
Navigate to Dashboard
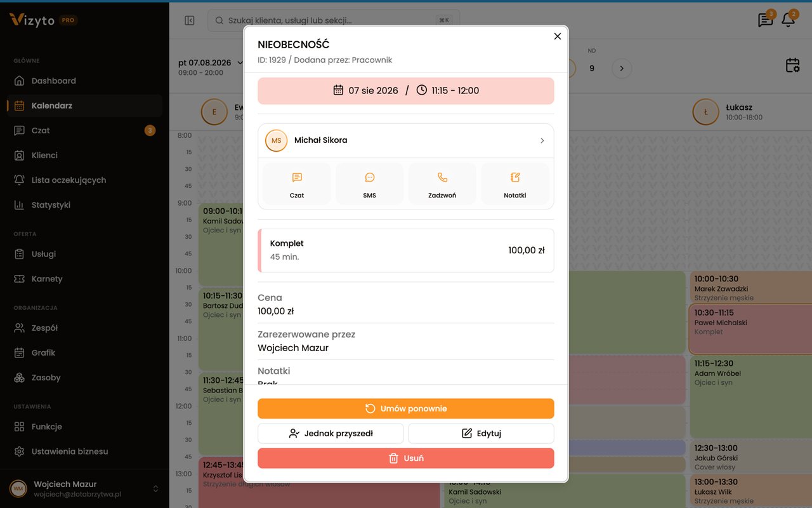pyautogui.click(x=84, y=81)
